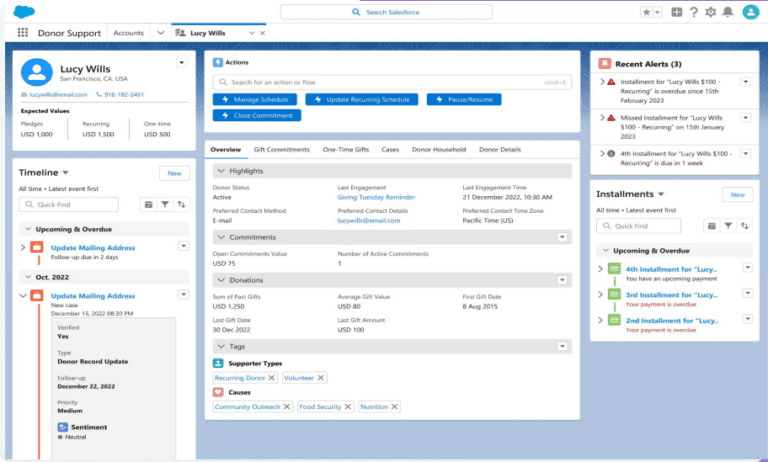Collapse the Highlights section

pyautogui.click(x=221, y=170)
